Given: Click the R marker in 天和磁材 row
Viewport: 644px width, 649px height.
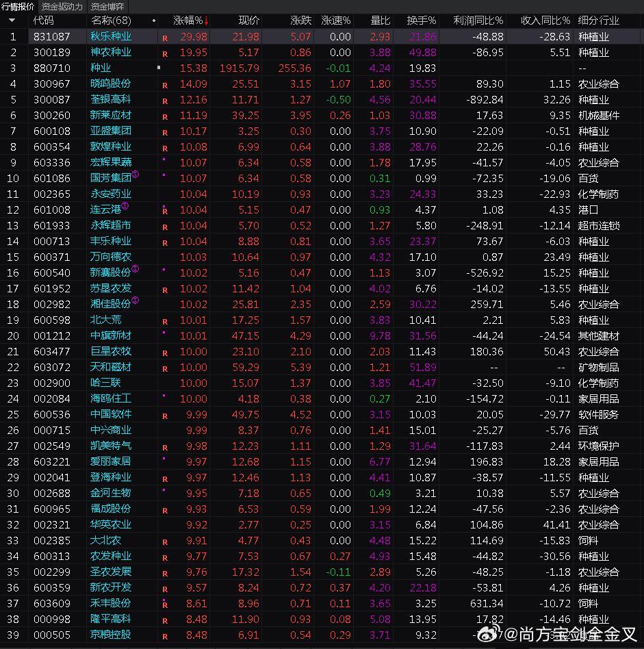Looking at the screenshot, I should 165,369.
